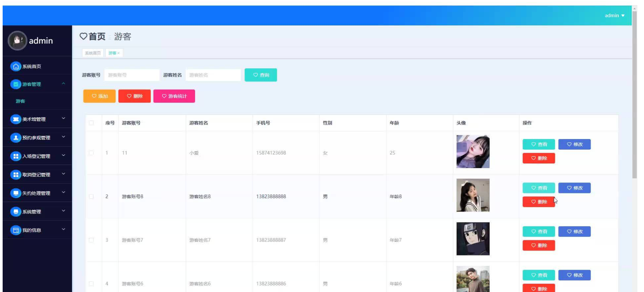Click heart icon on orange 添加 button
This screenshot has width=644, height=292.
coord(94,96)
